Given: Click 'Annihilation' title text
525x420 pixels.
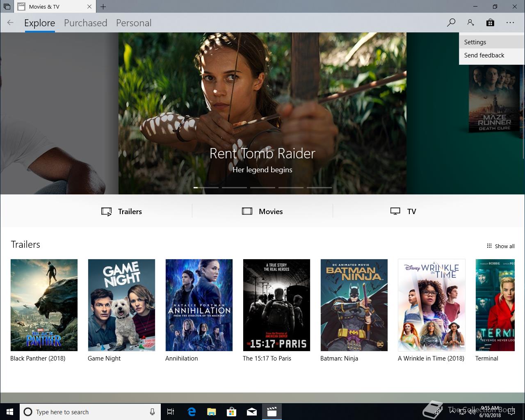Looking at the screenshot, I should pyautogui.click(x=182, y=358).
